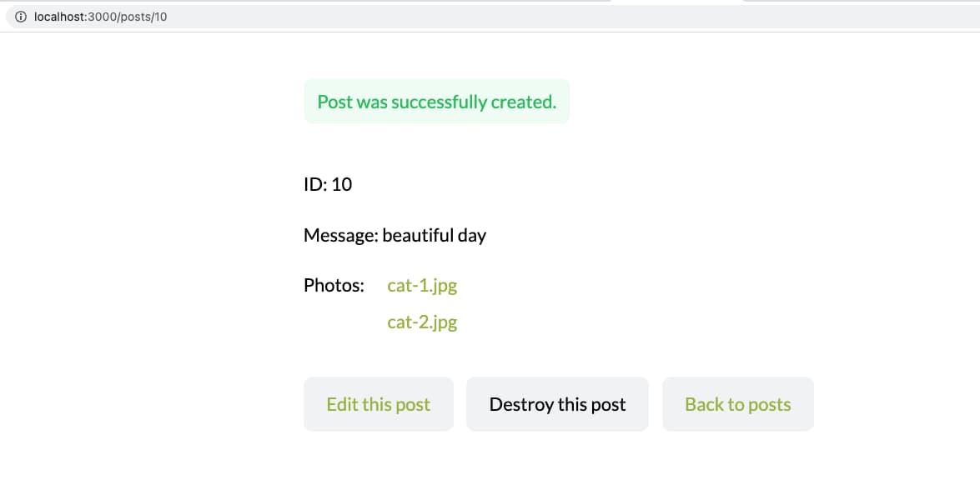View the second attached cat photo
This screenshot has width=980, height=490.
pos(422,322)
